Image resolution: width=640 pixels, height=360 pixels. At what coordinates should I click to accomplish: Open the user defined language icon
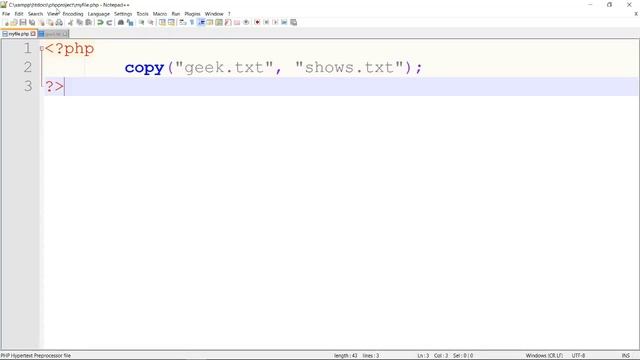210,22
